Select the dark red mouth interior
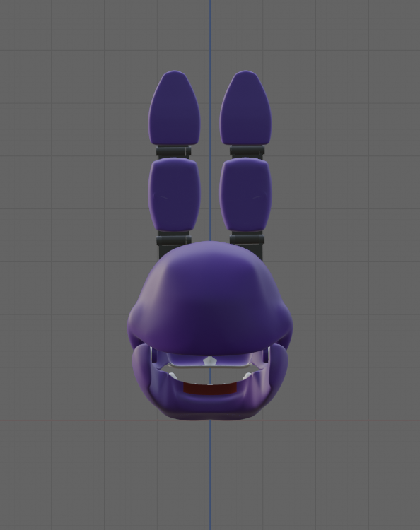This screenshot has height=530, width=420. (210, 389)
